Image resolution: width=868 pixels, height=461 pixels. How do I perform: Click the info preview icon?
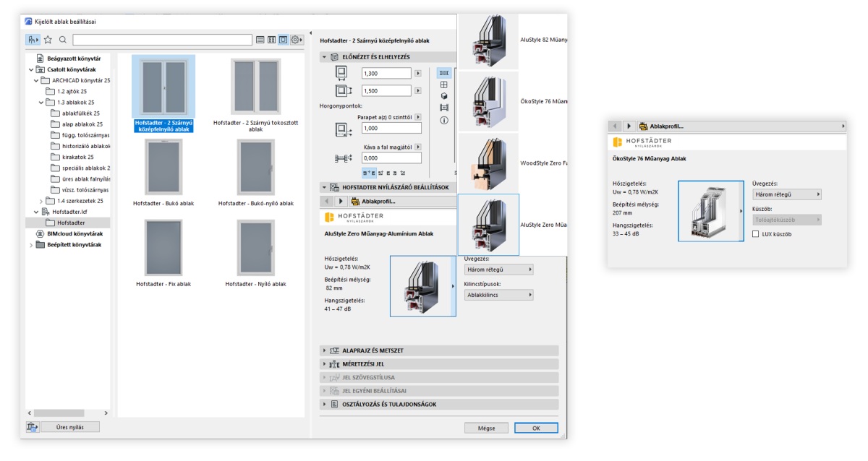[444, 120]
